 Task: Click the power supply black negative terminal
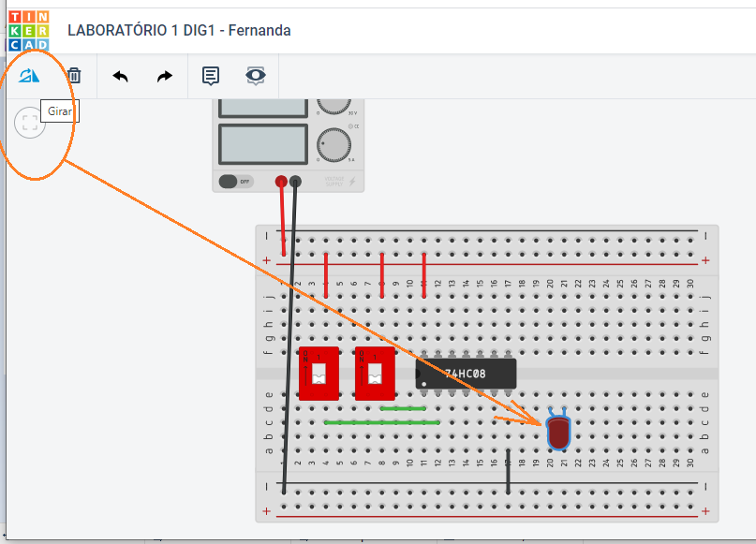pyautogui.click(x=296, y=181)
